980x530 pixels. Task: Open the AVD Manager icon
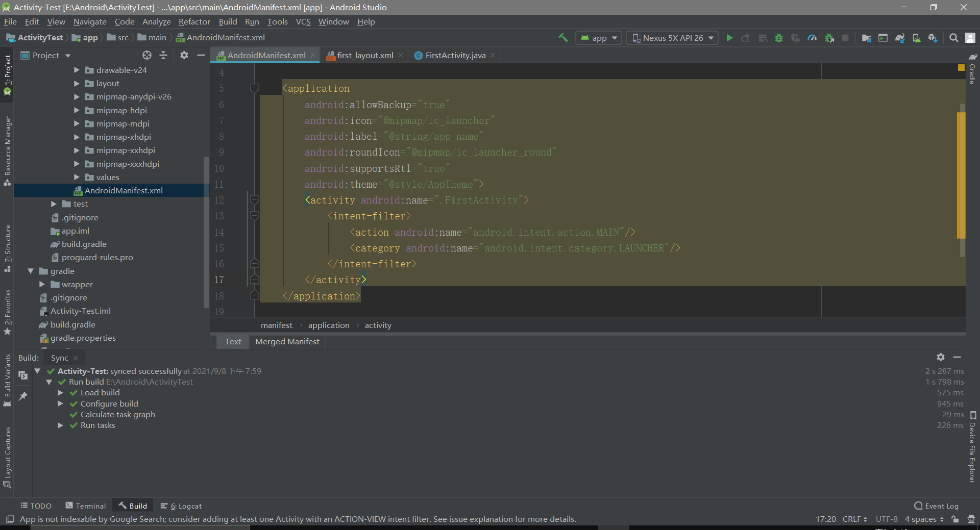(x=916, y=38)
